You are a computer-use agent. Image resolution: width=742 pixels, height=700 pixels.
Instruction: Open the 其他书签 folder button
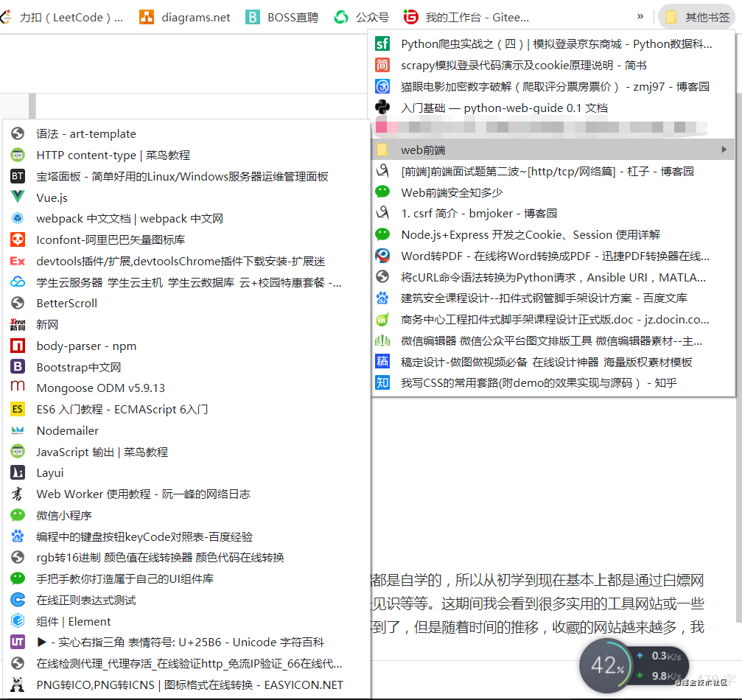(697, 18)
